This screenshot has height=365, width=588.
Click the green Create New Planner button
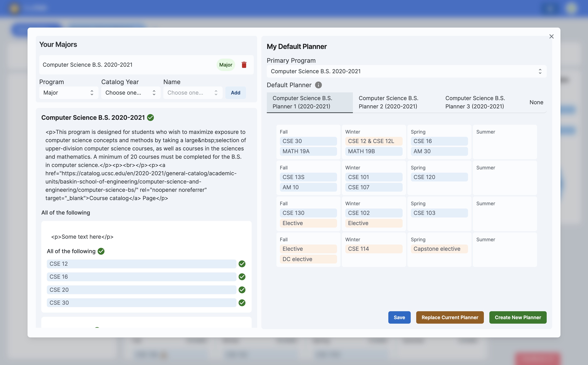pyautogui.click(x=518, y=317)
